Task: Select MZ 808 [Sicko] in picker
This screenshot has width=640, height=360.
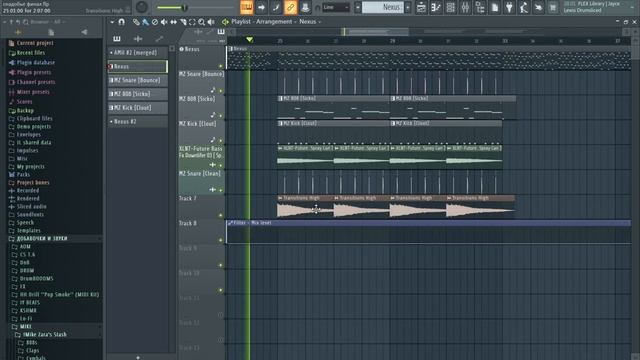Action: [x=138, y=94]
